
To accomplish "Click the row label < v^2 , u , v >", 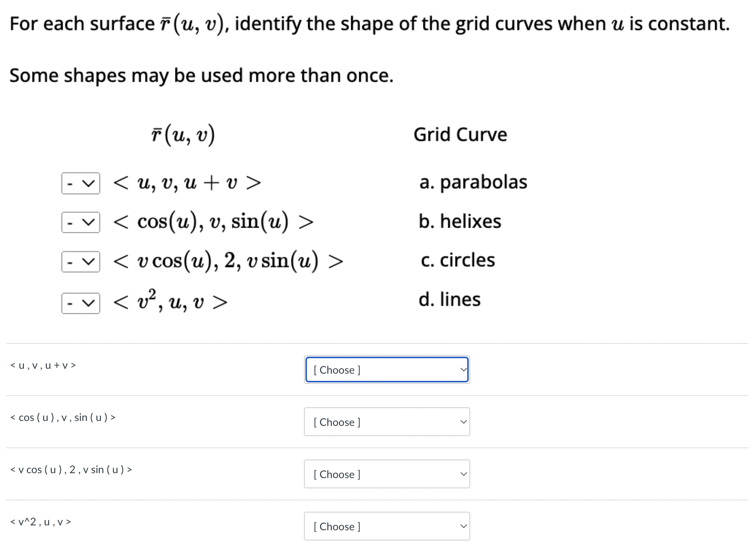I will click(x=40, y=522).
